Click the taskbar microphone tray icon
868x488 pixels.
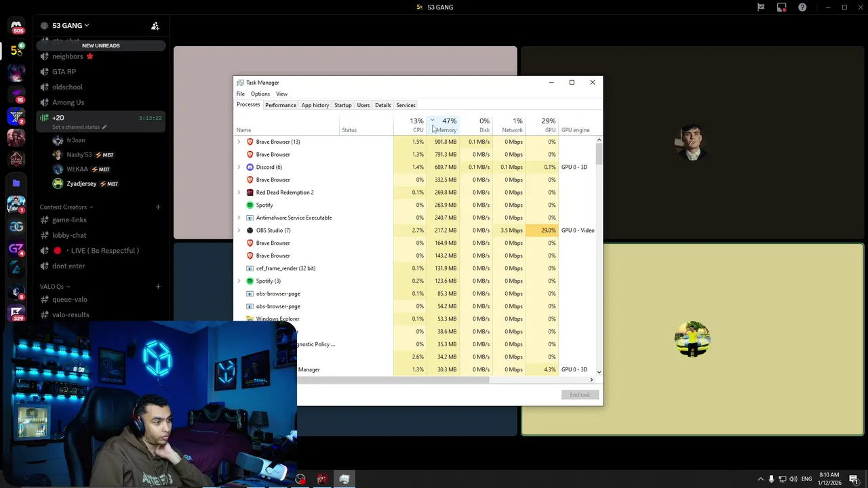(771, 479)
